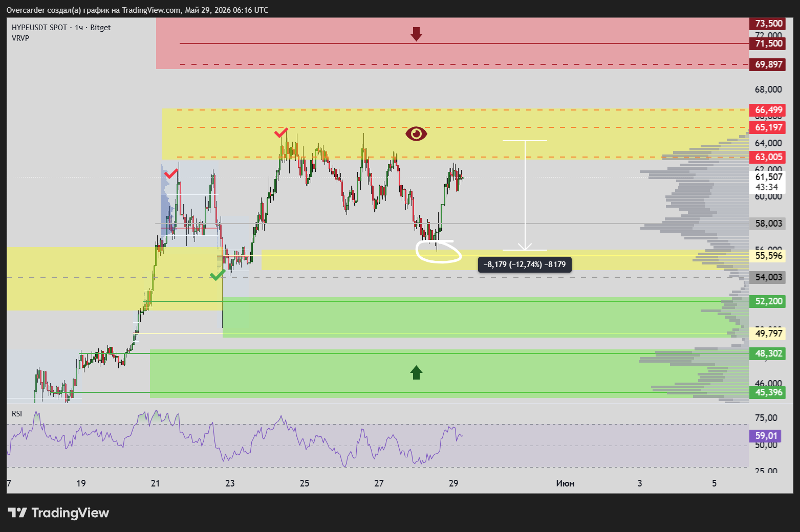Click the green up arrow marker
Viewport: 800px width, 532px height.
pyautogui.click(x=416, y=372)
